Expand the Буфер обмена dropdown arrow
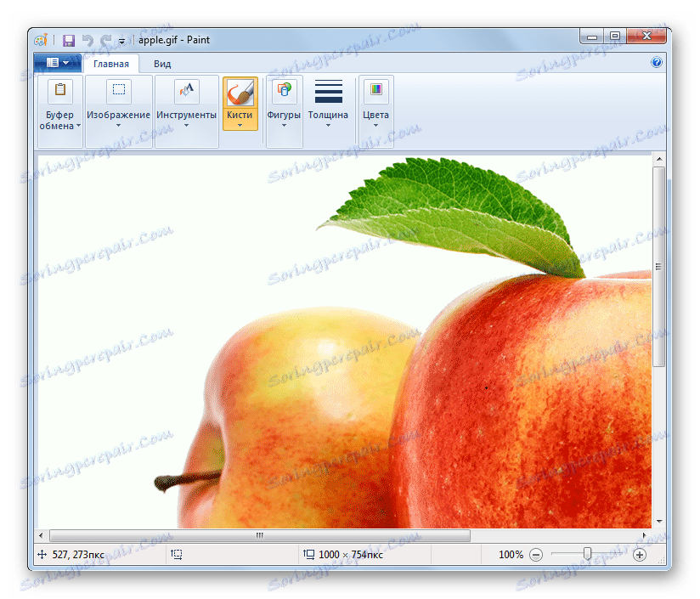This screenshot has height=599, width=700. (x=78, y=126)
